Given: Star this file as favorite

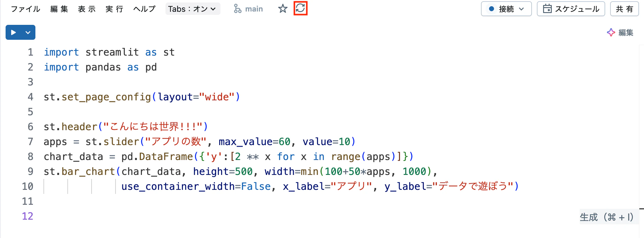Looking at the screenshot, I should pos(283,9).
